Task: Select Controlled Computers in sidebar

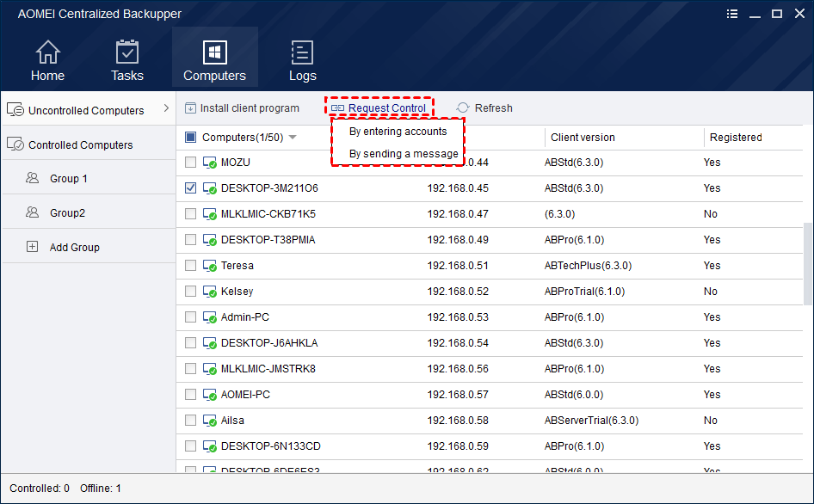Action: tap(88, 144)
